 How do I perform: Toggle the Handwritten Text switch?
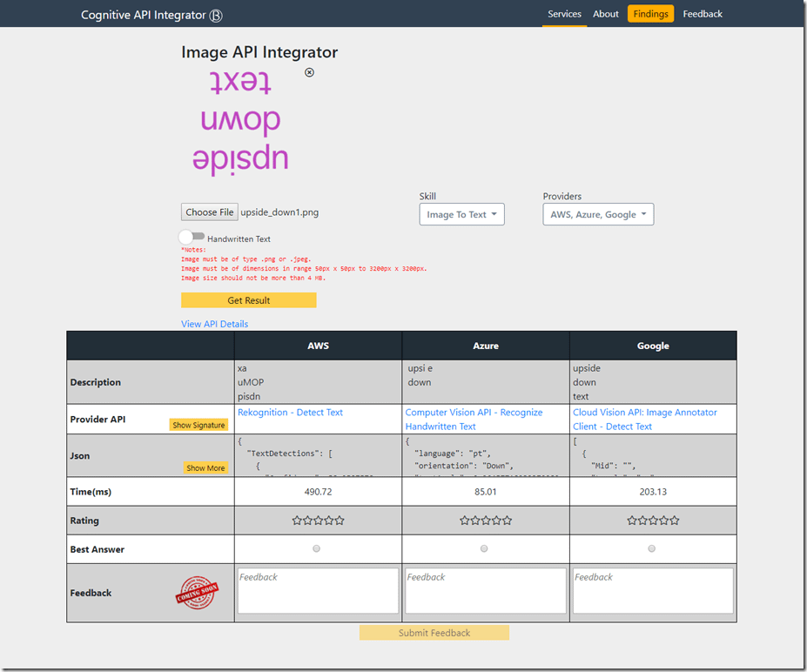tap(192, 237)
